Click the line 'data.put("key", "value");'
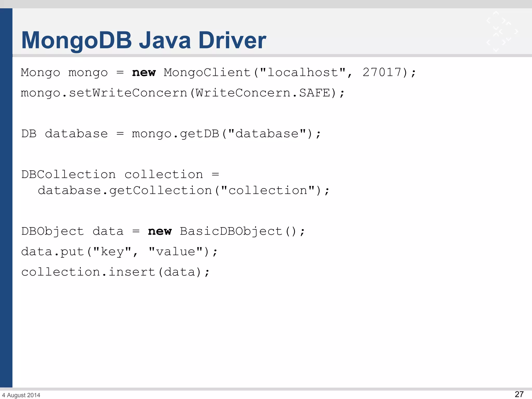This screenshot has width=532, height=399. pyautogui.click(x=119, y=252)
